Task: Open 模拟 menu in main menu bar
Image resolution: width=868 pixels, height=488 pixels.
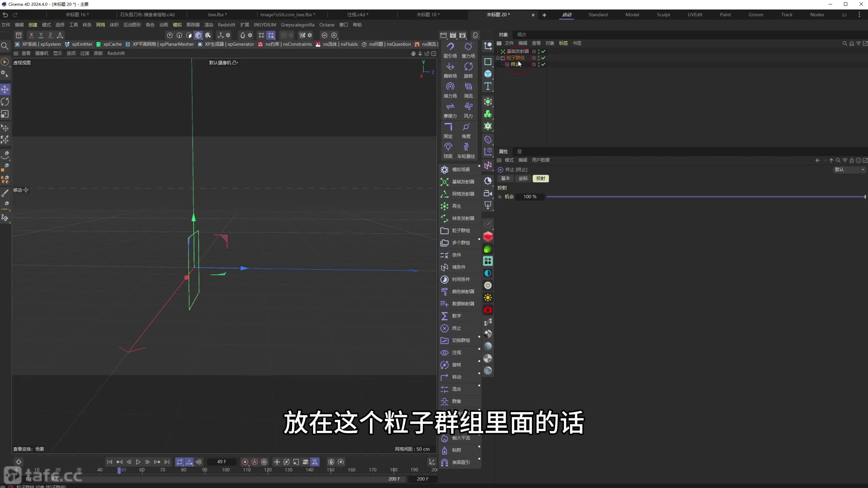Action: [x=177, y=25]
